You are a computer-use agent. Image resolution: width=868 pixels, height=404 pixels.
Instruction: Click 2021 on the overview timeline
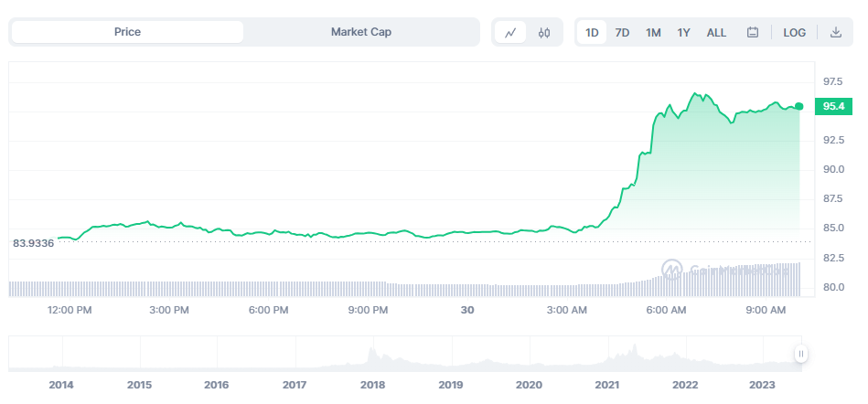[607, 385]
